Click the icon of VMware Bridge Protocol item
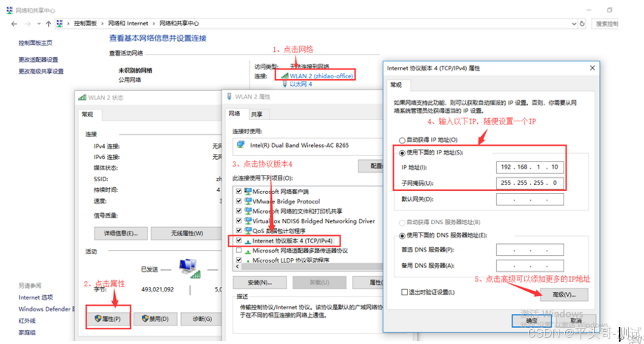 pos(248,201)
